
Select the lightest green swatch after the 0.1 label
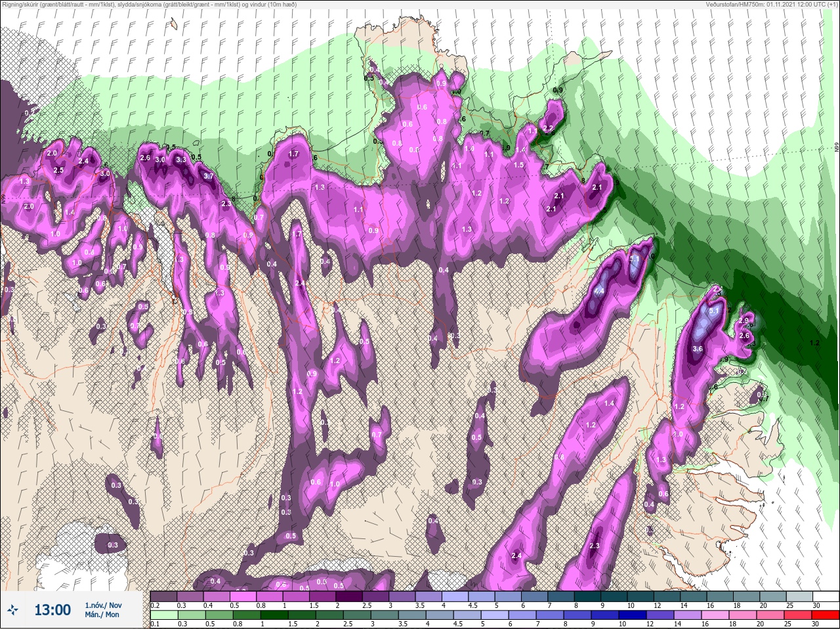click(164, 615)
